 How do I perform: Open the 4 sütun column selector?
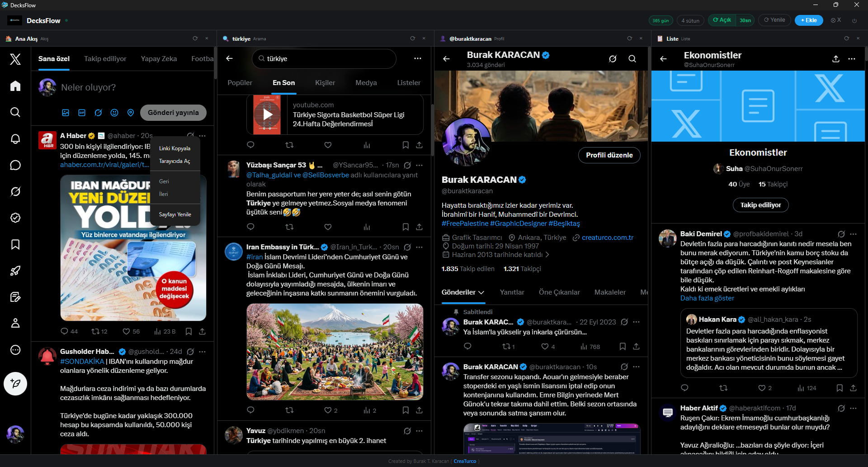click(x=690, y=20)
